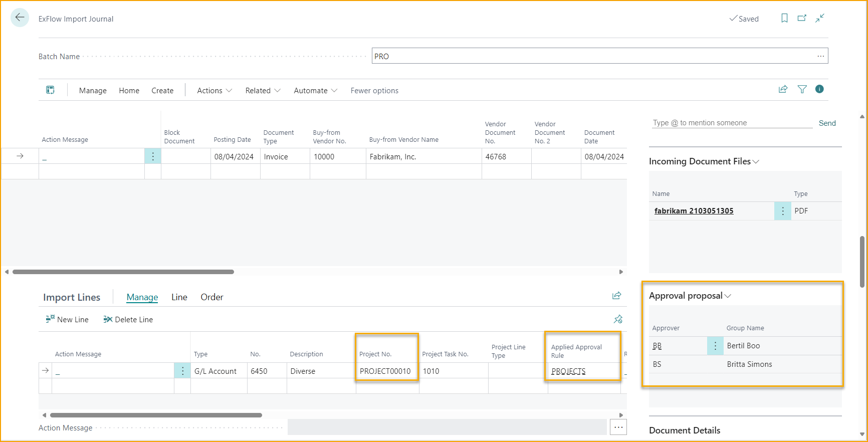Open the Related dropdown menu
The image size is (868, 442).
click(x=262, y=91)
